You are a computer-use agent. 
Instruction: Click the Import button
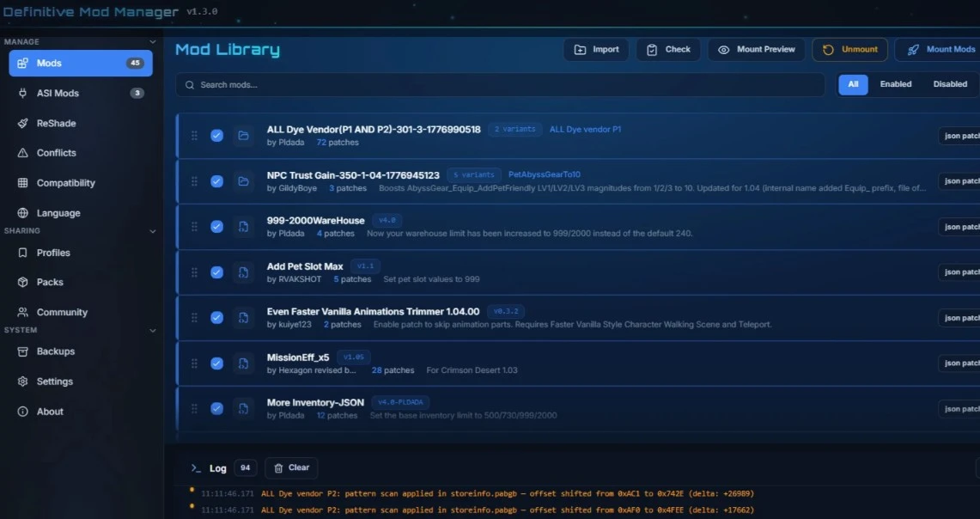[595, 49]
